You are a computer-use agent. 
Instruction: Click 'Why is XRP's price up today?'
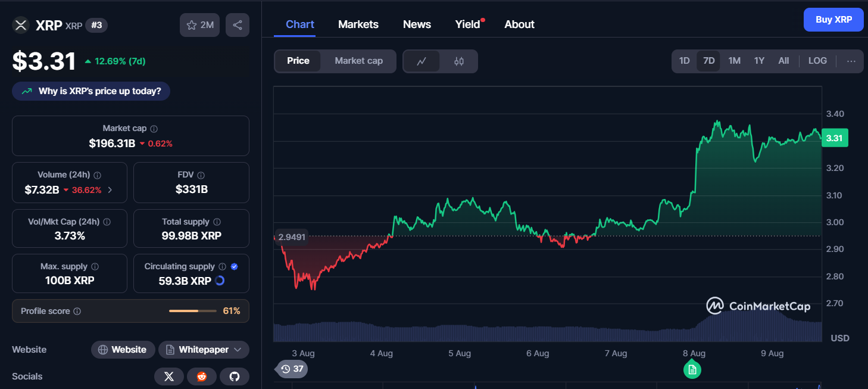(x=91, y=91)
